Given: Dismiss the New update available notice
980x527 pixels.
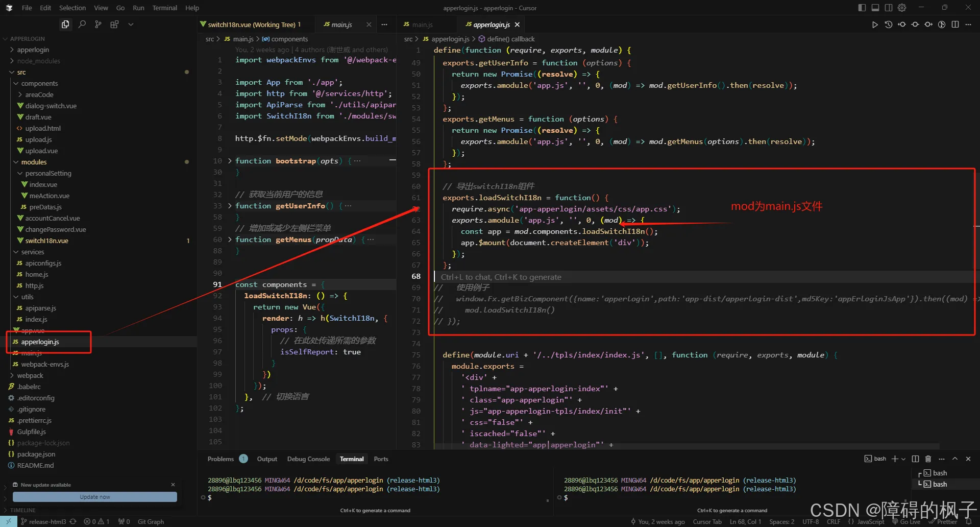Looking at the screenshot, I should 173,485.
